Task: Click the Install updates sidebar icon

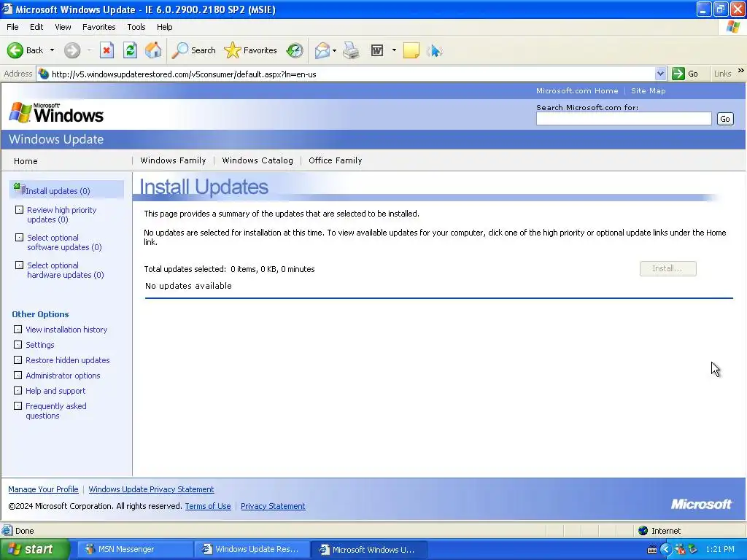Action: coord(19,189)
